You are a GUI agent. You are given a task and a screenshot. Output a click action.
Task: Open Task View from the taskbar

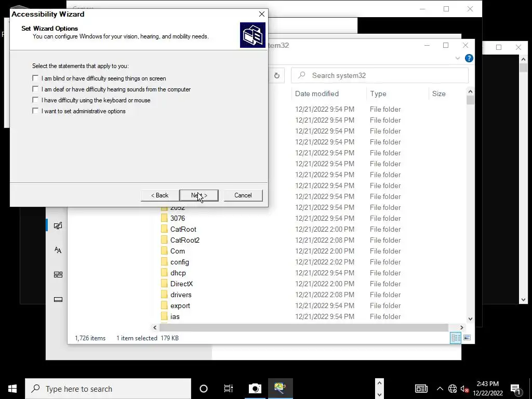tap(229, 389)
